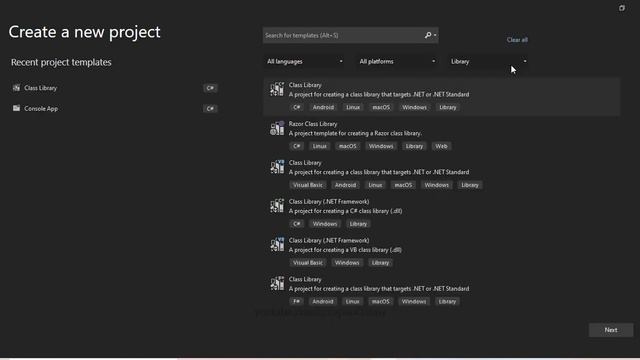Click macOS tag on Razor Class Library
Image resolution: width=640 pixels, height=360 pixels.
pos(348,146)
